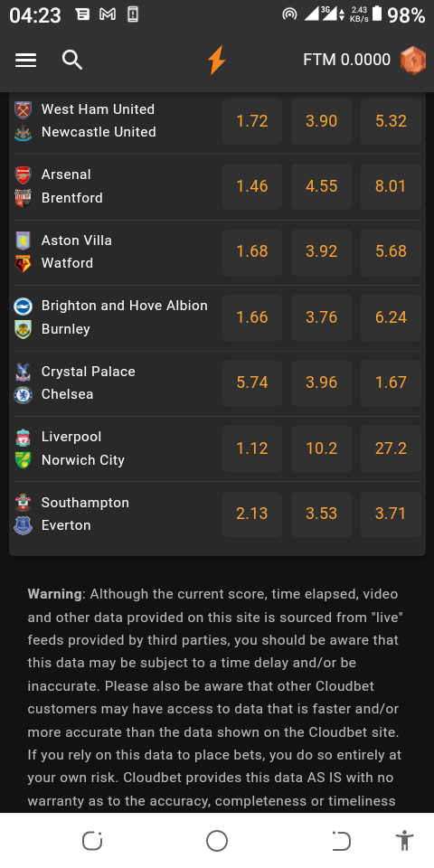Screen dimensions: 434x868
Task: Tap the Android home circle button
Action: click(217, 840)
